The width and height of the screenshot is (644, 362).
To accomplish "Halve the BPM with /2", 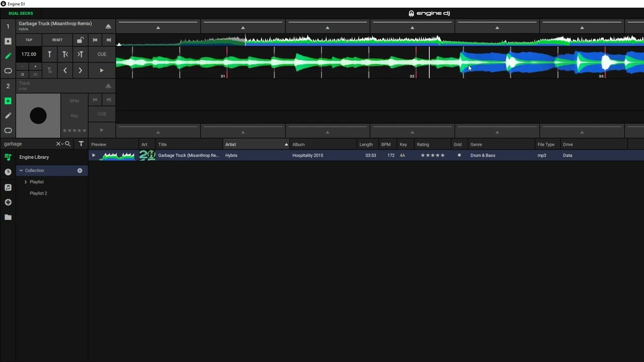I will coord(22,74).
